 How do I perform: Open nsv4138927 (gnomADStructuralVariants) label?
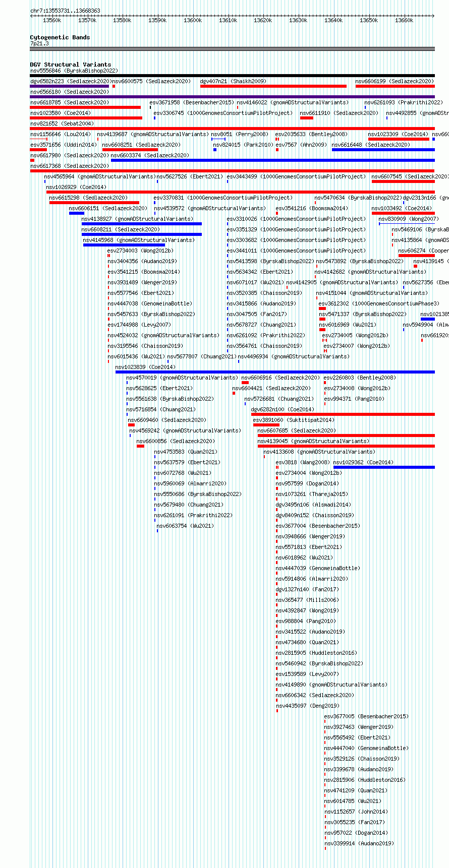(137, 219)
